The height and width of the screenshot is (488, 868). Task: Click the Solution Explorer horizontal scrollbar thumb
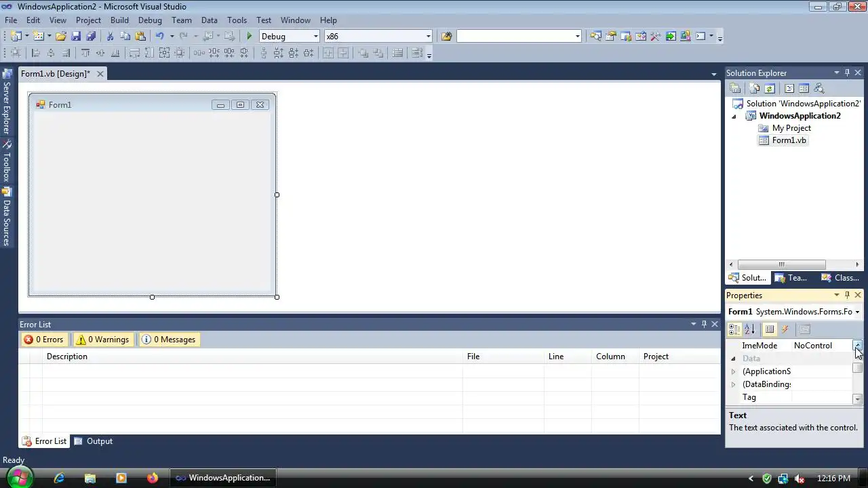coord(781,264)
